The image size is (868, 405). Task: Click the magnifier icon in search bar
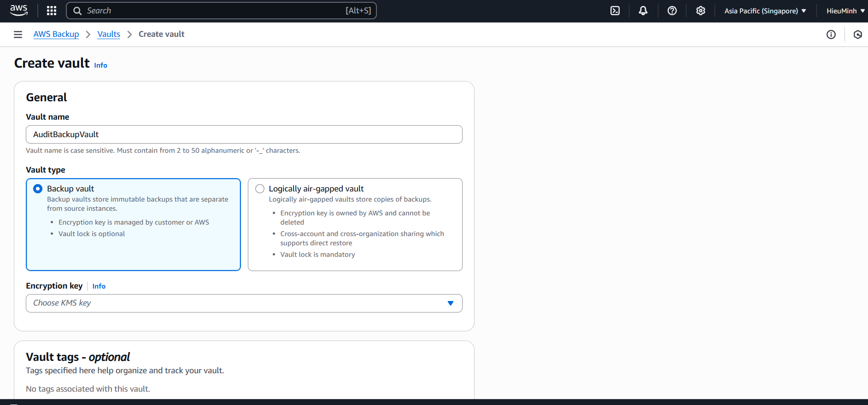click(77, 11)
